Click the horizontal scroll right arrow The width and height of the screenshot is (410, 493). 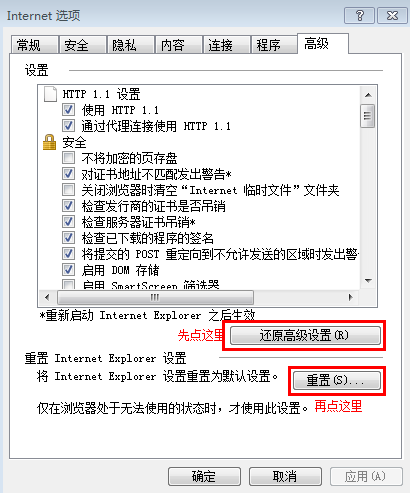350,297
